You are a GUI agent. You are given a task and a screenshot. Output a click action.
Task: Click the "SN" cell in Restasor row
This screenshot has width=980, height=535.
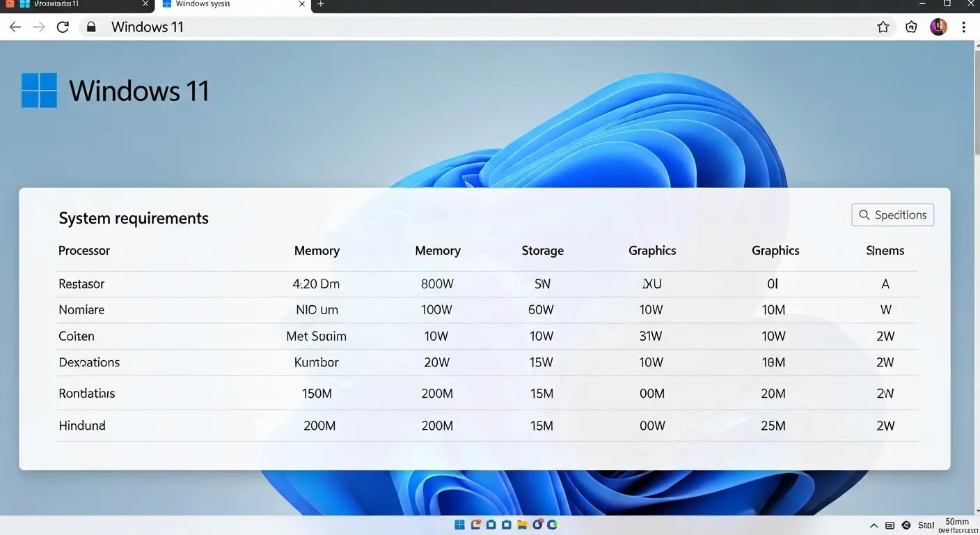(x=542, y=284)
